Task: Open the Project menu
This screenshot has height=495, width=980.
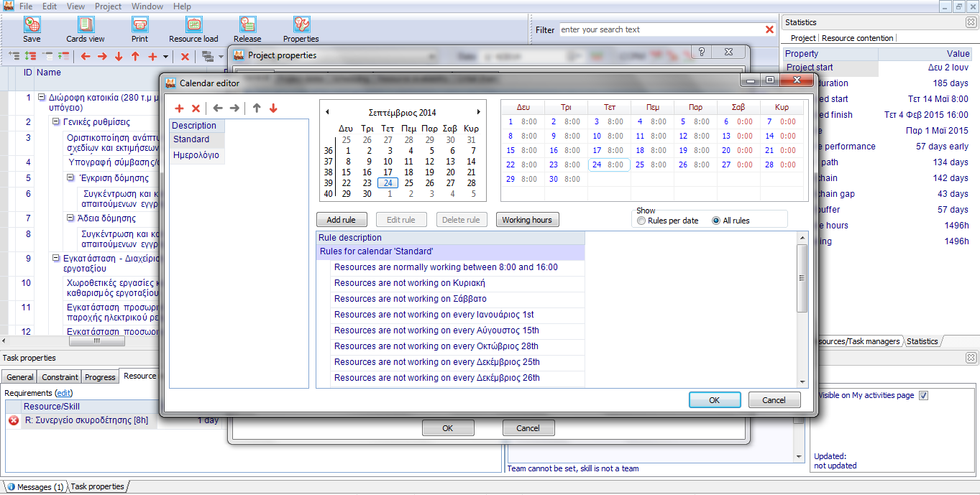Action: [x=109, y=6]
